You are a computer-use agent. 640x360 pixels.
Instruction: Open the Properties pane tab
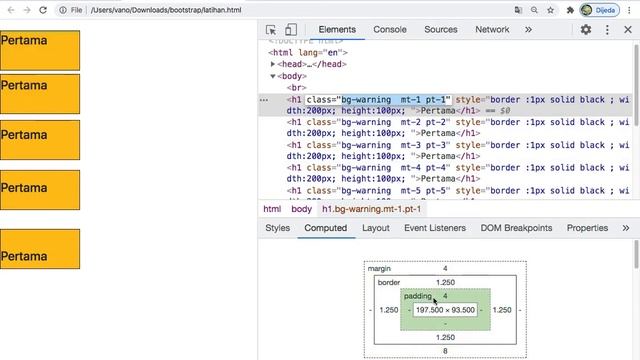point(587,228)
